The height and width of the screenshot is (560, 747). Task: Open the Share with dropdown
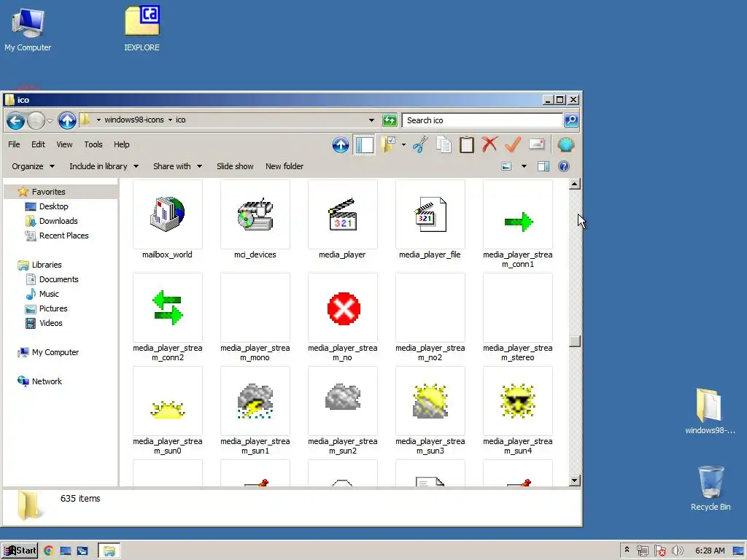click(177, 166)
